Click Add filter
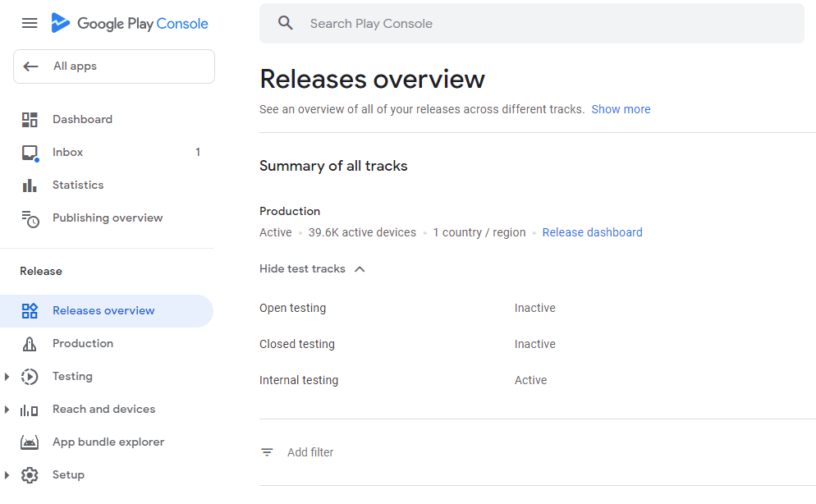816x504 pixels. click(310, 452)
